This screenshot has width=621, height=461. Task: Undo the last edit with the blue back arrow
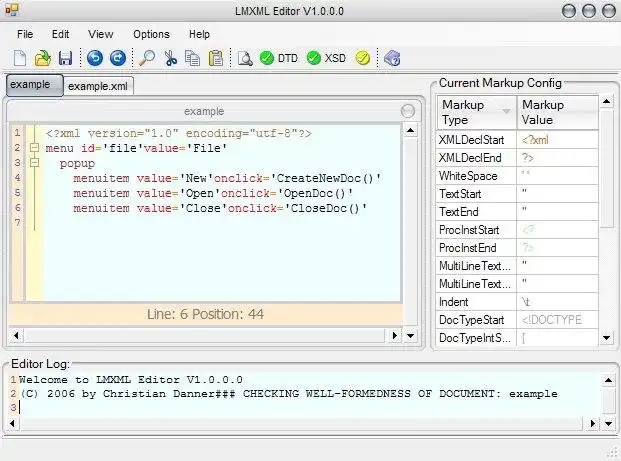(x=95, y=58)
